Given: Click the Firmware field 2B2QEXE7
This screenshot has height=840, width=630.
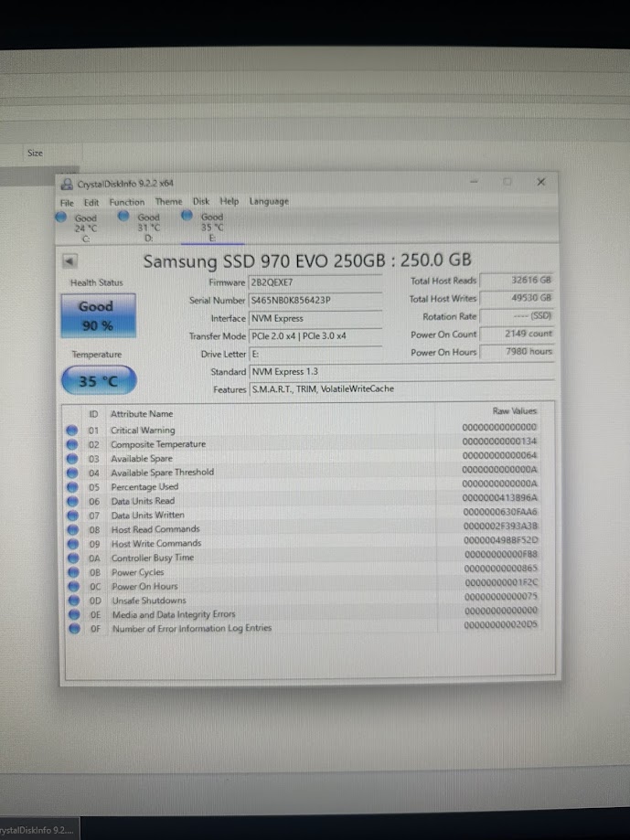Looking at the screenshot, I should coord(315,282).
